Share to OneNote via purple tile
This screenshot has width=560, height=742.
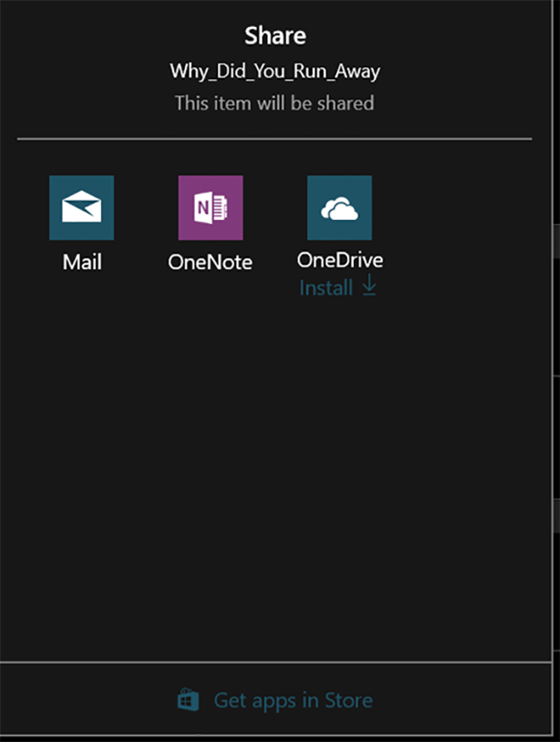click(x=210, y=208)
